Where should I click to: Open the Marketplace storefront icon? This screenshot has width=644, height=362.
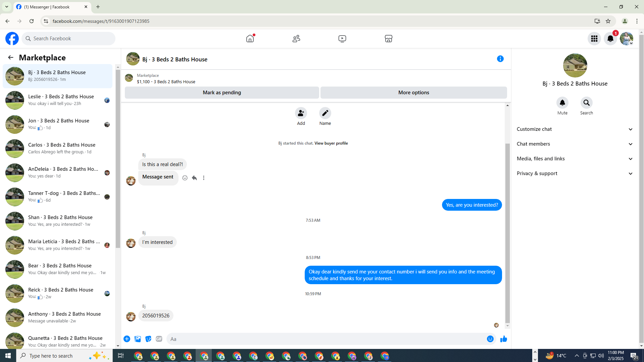point(389,39)
